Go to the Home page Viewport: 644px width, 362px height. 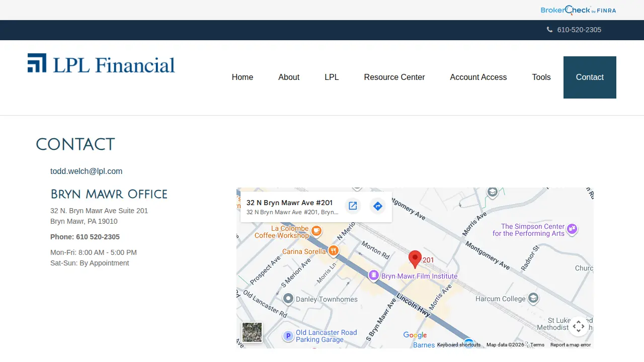(x=243, y=77)
